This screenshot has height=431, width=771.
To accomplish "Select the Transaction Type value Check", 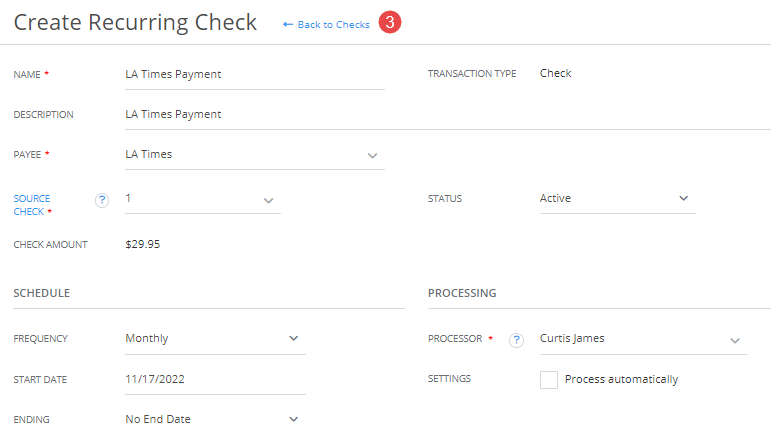I will [x=556, y=73].
